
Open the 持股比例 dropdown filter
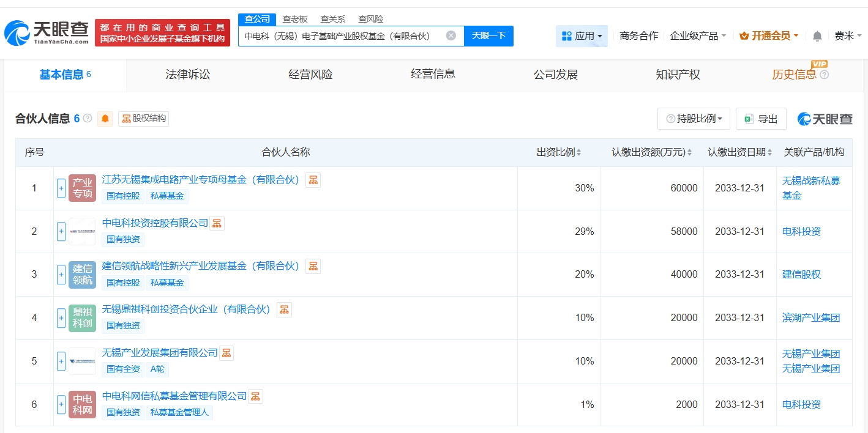(x=694, y=119)
